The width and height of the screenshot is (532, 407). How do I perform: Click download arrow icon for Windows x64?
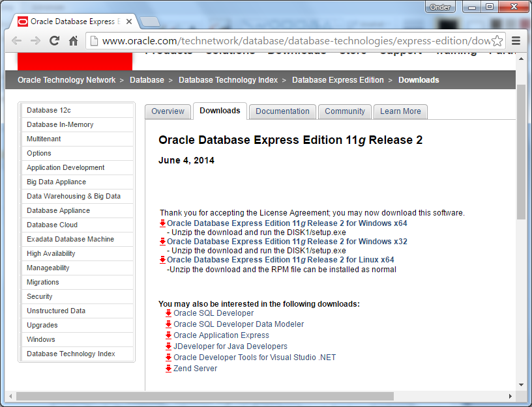tap(162, 223)
